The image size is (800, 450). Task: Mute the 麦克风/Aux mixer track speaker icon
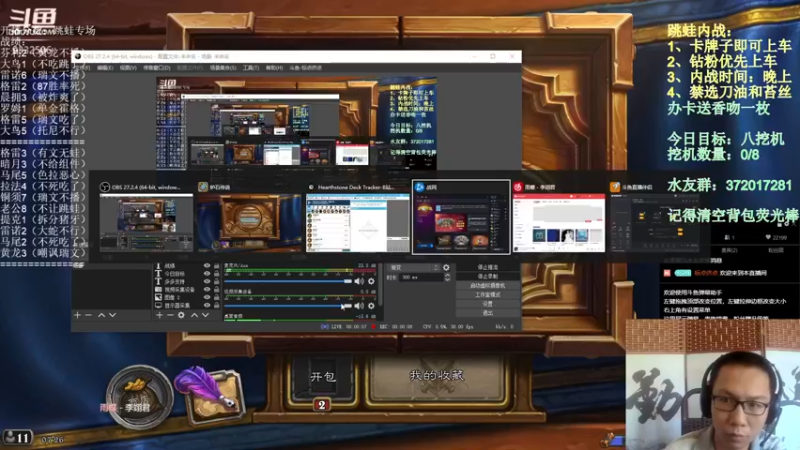[x=359, y=281]
